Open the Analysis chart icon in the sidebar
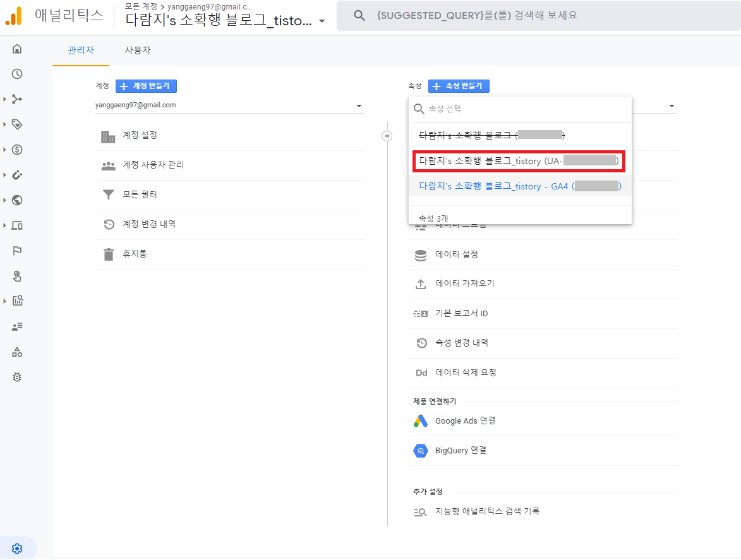 (x=17, y=301)
